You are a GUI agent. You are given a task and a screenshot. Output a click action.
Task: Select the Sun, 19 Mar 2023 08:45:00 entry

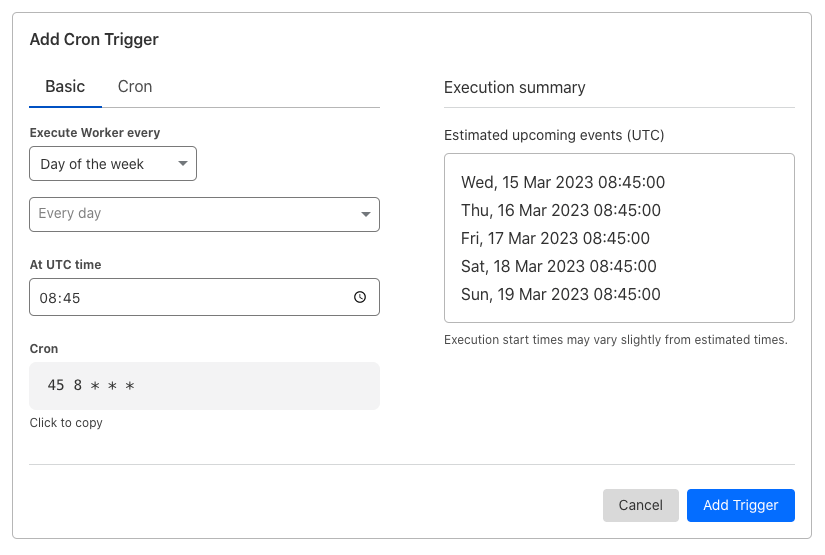coord(561,294)
